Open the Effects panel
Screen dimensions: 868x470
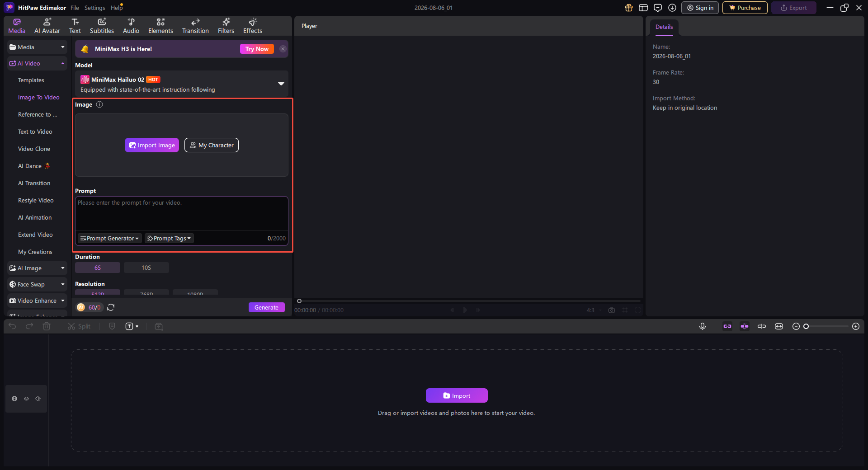(253, 26)
